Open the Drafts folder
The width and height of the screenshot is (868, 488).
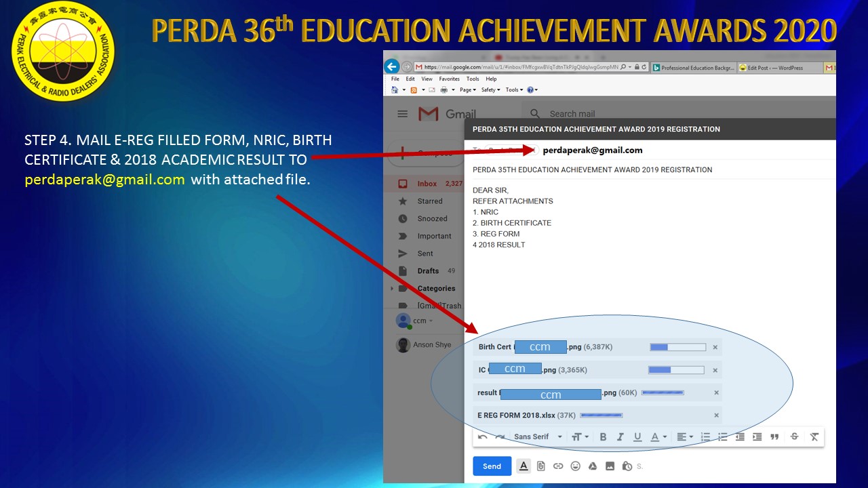point(428,271)
